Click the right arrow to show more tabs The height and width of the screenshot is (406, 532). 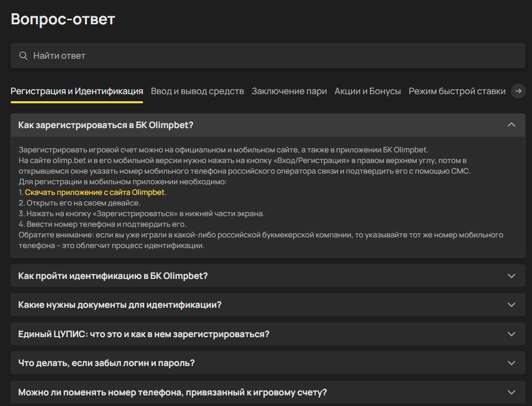pos(518,91)
